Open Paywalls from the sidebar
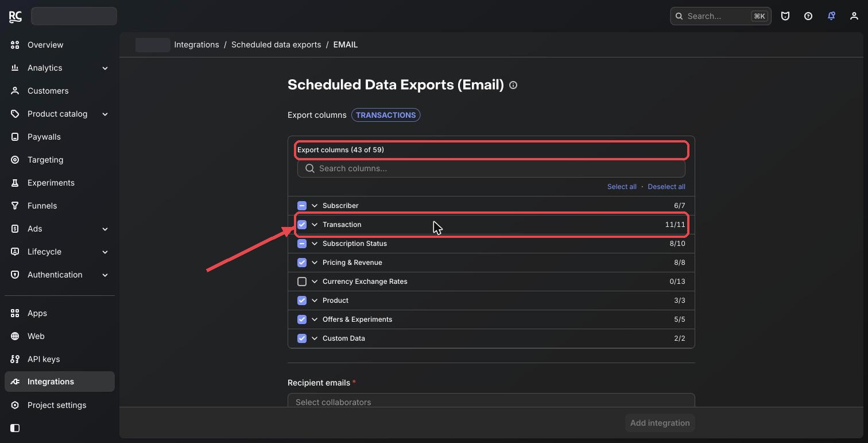Screen dimensions: 868x443 click(x=60, y=137)
